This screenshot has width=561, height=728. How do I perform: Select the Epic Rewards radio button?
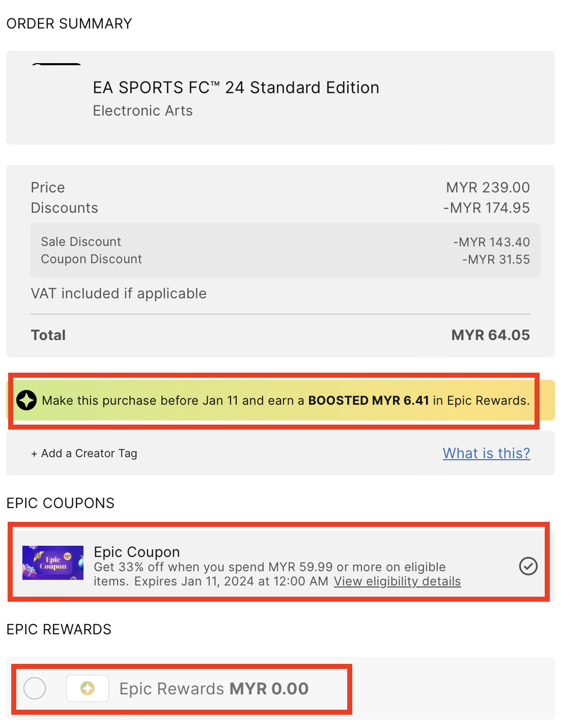click(35, 689)
